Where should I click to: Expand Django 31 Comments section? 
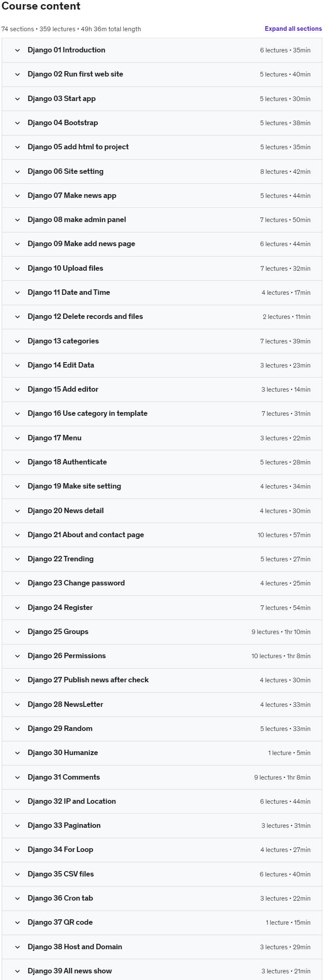tap(64, 777)
